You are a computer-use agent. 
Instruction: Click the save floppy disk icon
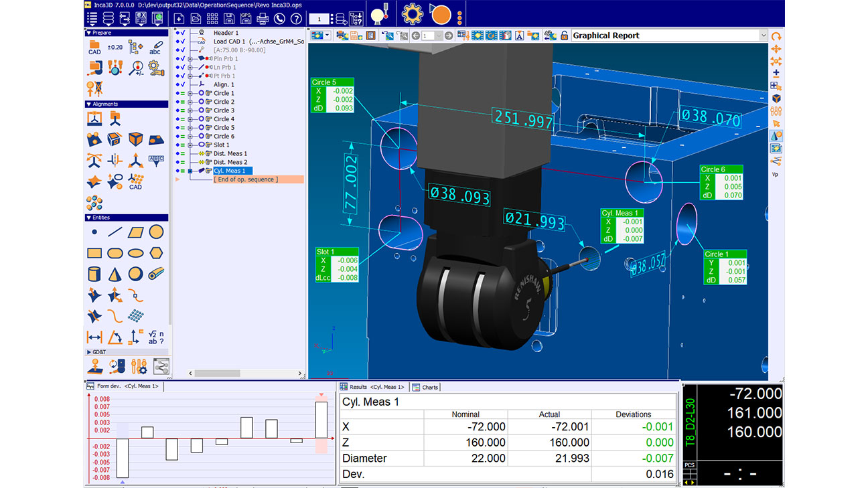click(230, 19)
